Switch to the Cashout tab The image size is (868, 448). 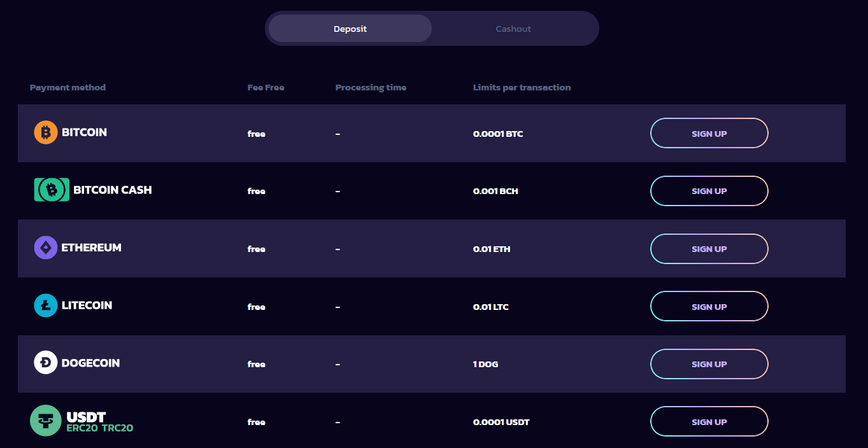[x=513, y=29]
